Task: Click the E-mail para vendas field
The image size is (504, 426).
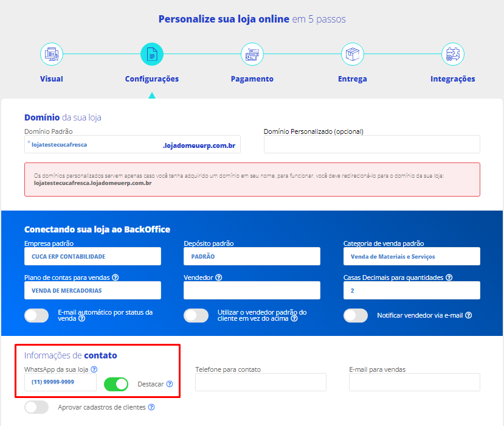Action: (415, 382)
